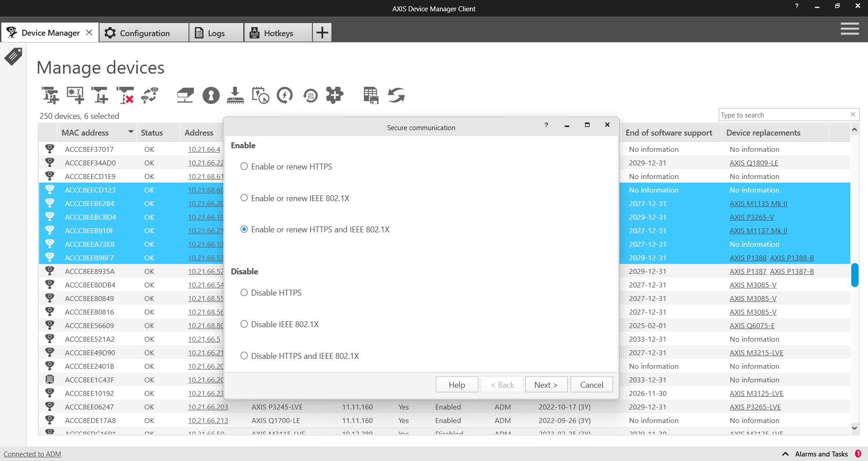Switch to the Logs tab

pyautogui.click(x=216, y=33)
